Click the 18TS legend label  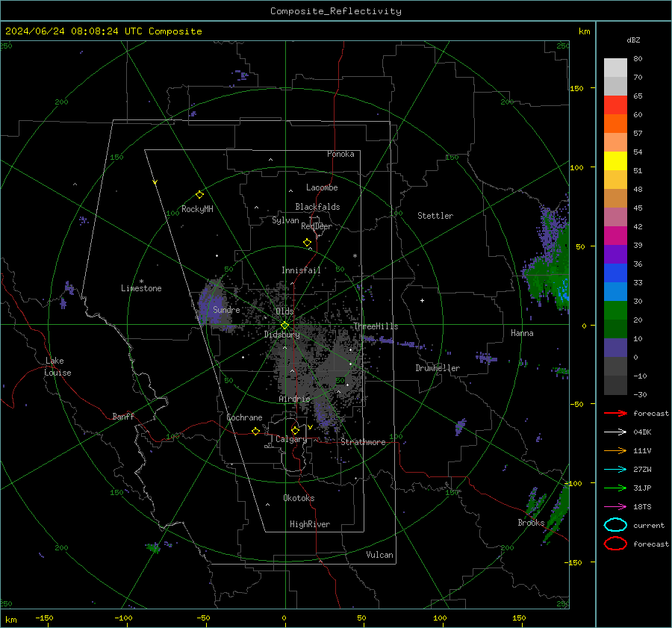click(642, 507)
